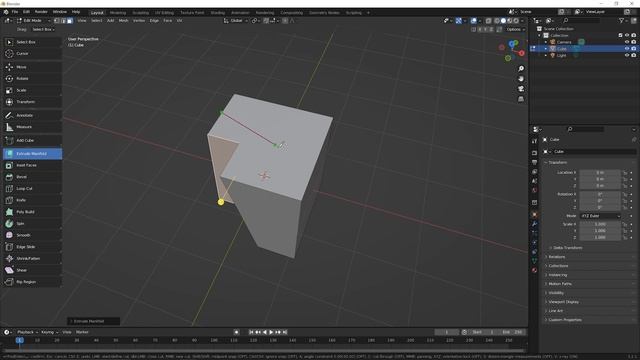Screen dimensions: 640x360
Task: Expand the Viewport Display panel
Action: point(563,302)
